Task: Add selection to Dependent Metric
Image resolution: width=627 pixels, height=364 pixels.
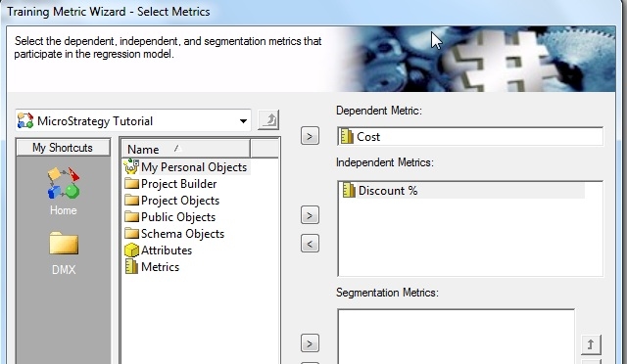Action: (x=310, y=136)
